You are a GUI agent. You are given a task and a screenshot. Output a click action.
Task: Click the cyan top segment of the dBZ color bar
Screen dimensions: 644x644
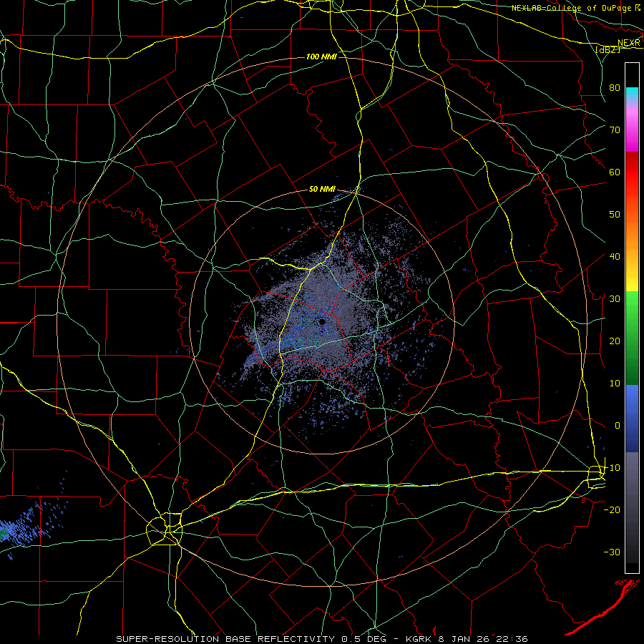[x=632, y=94]
